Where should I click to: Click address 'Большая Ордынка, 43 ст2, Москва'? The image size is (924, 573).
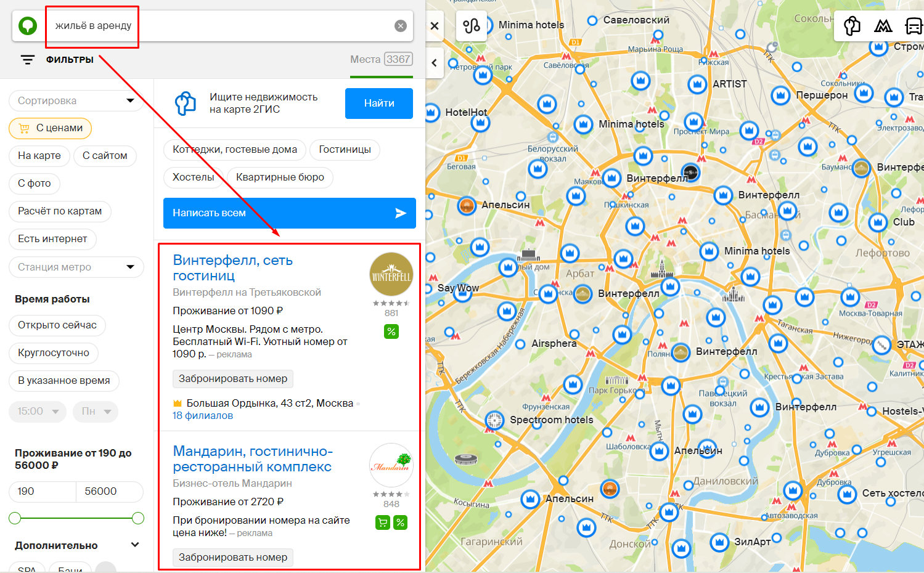click(x=270, y=404)
